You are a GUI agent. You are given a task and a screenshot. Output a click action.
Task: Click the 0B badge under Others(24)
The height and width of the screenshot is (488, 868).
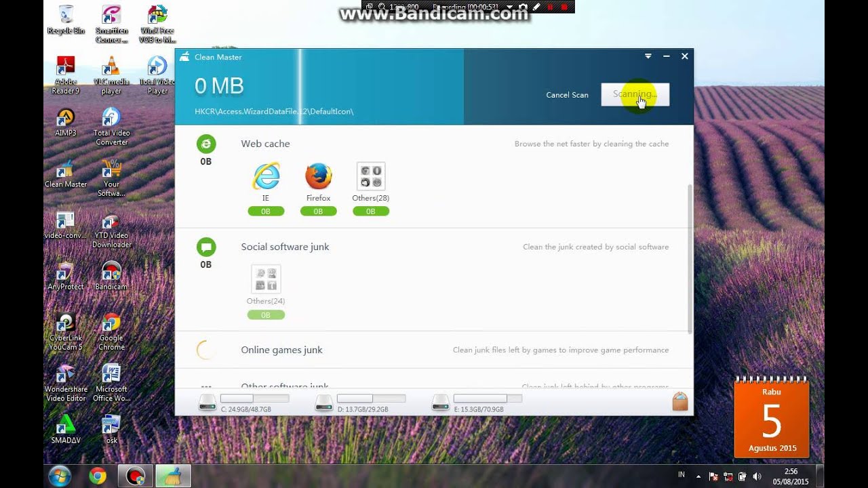266,314
